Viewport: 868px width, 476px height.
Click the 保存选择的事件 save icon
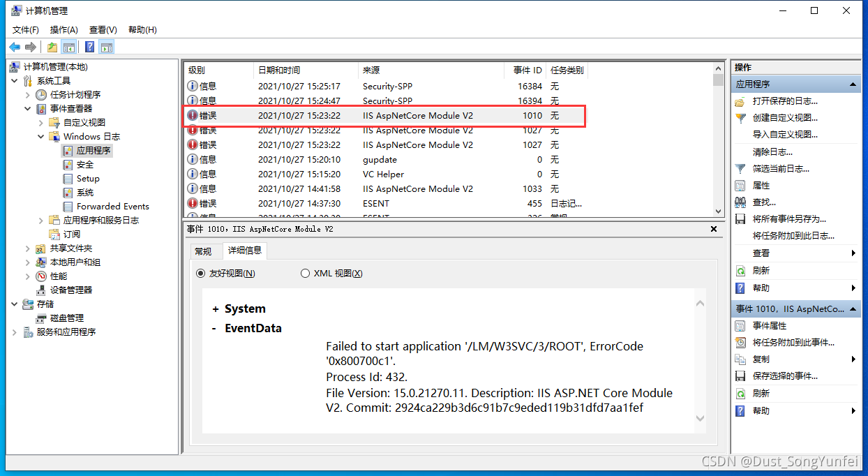pyautogui.click(x=740, y=376)
